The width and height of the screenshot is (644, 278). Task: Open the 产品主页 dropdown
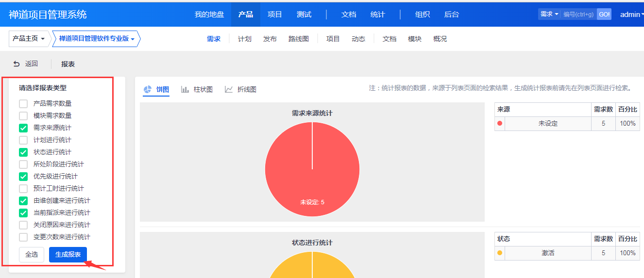29,38
